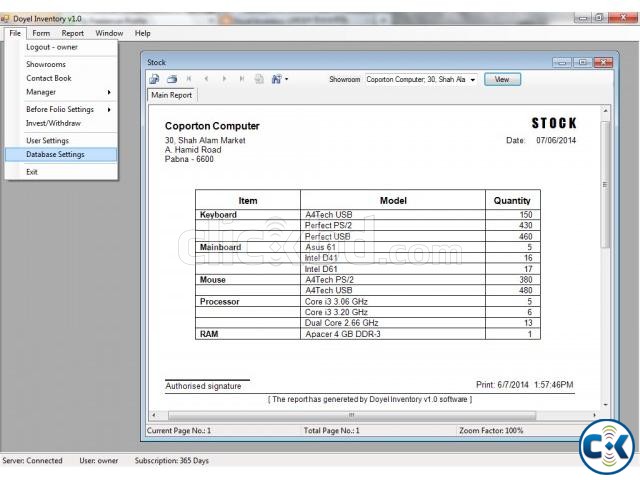Go to first page of report
Screen dimensions: 640x480
click(189, 79)
